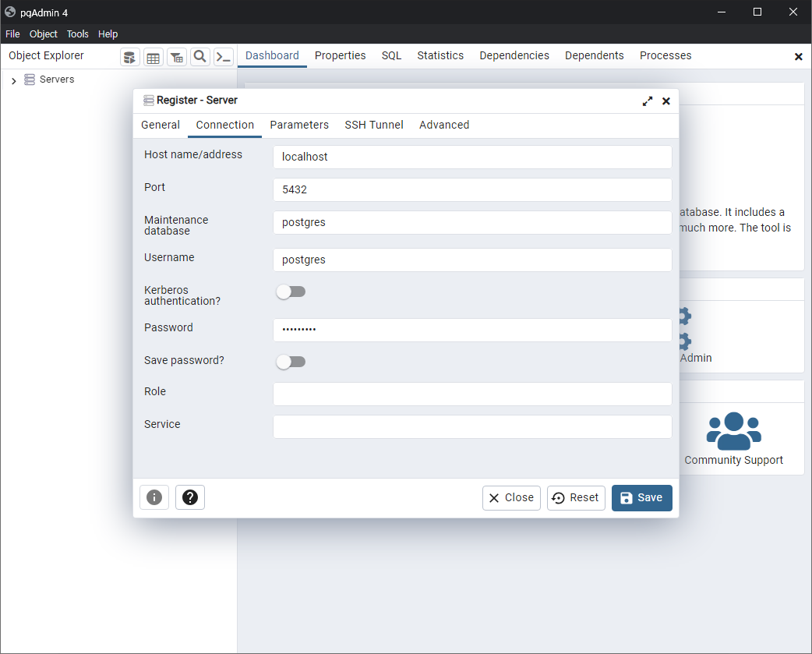Toggle Kerberos authentication switch
The height and width of the screenshot is (654, 812).
pos(291,292)
